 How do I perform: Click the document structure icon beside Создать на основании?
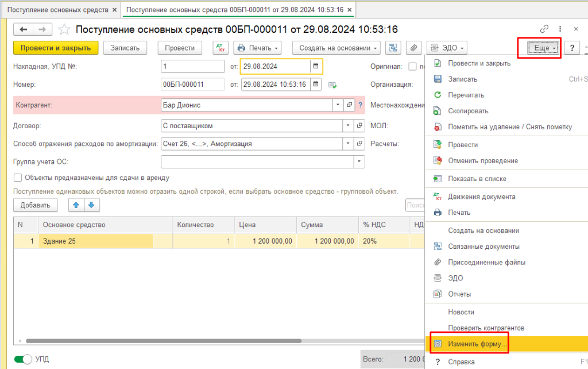click(x=393, y=48)
